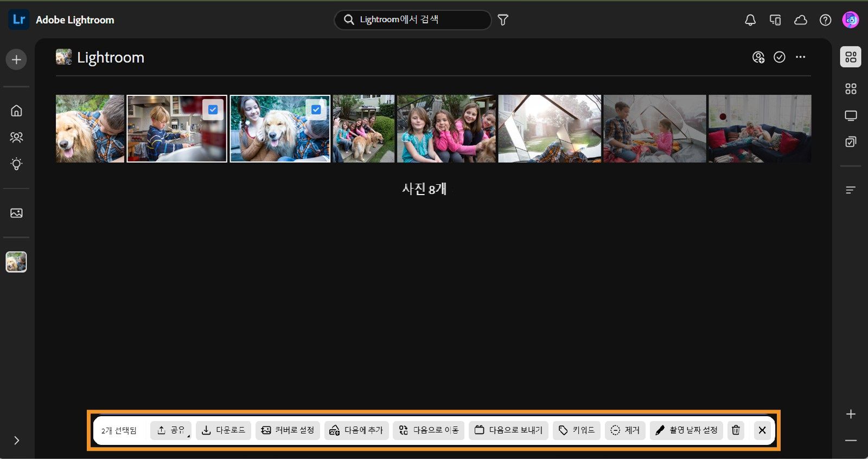Switch to the square grid view

(851, 89)
